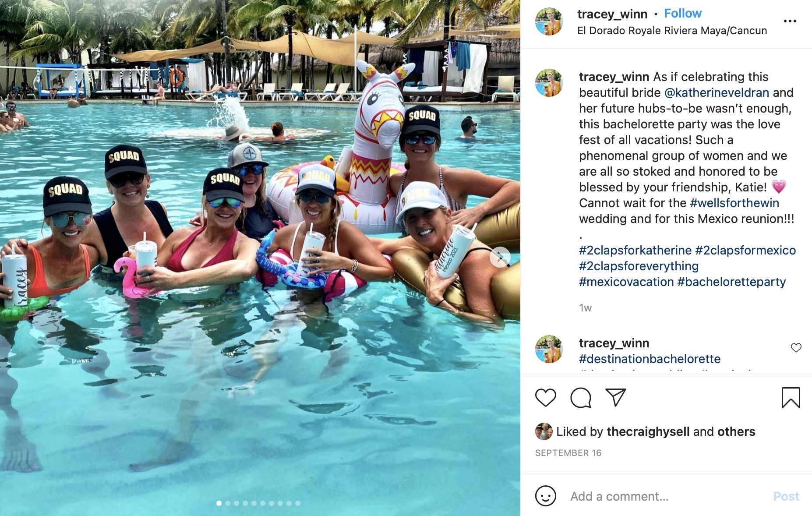Open the three-dot more options menu
Viewport: 812px width, 516px height.
(x=790, y=21)
